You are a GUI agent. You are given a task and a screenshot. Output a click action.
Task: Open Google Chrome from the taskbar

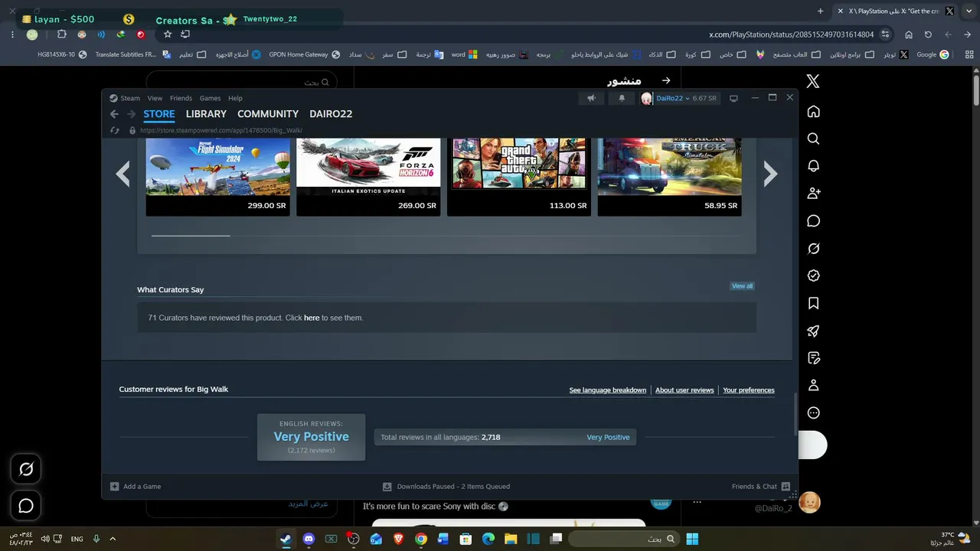click(x=420, y=539)
